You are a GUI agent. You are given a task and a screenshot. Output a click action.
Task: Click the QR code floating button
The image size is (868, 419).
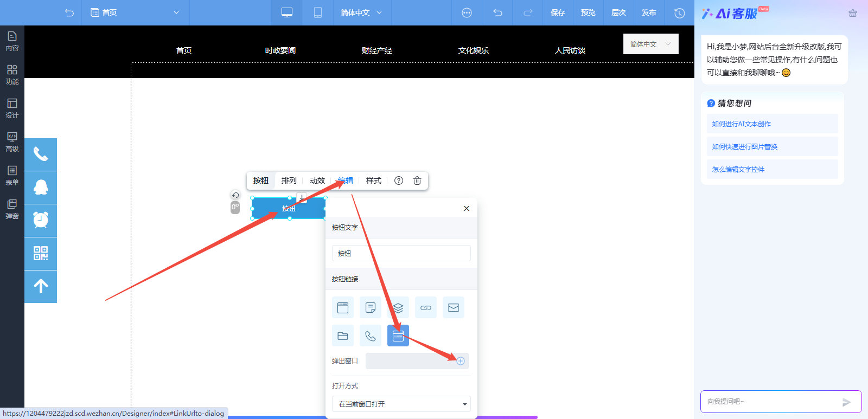(x=41, y=254)
